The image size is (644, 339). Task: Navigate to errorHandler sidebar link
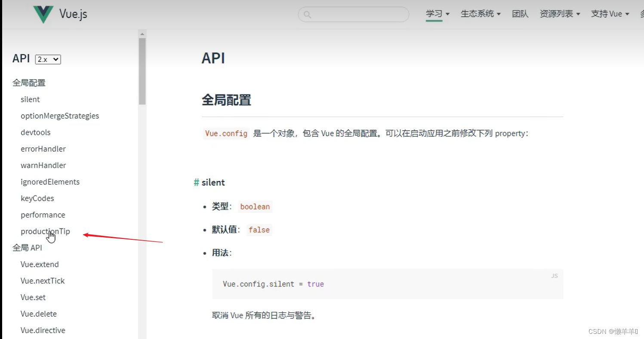click(43, 149)
